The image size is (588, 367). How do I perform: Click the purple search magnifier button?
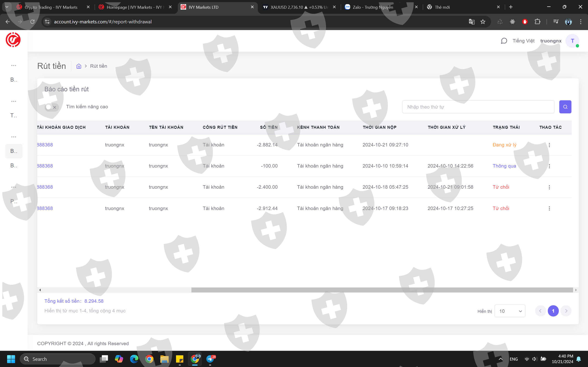tap(565, 107)
